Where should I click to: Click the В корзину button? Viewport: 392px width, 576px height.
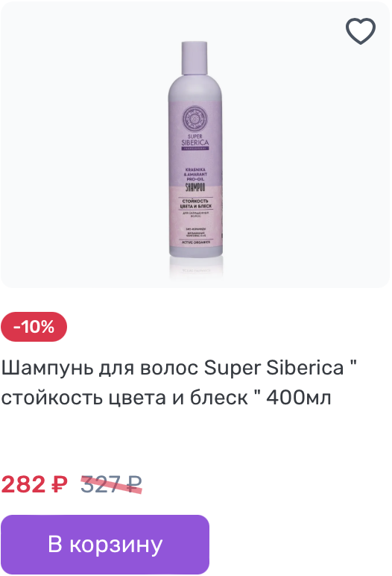point(105,544)
